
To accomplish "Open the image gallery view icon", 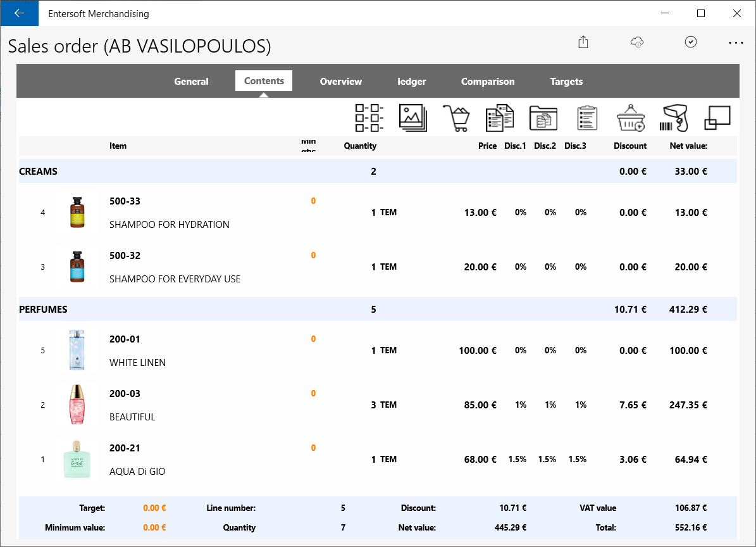I will coord(413,118).
